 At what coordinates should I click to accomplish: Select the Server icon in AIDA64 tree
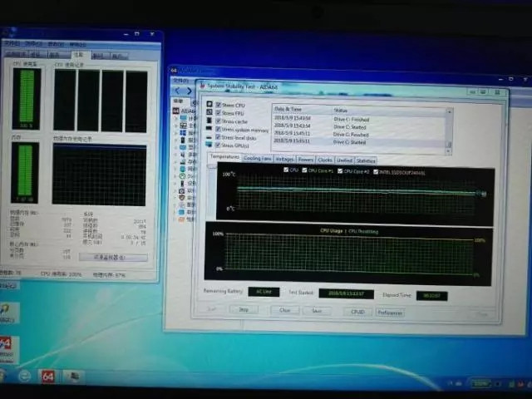pos(183,140)
